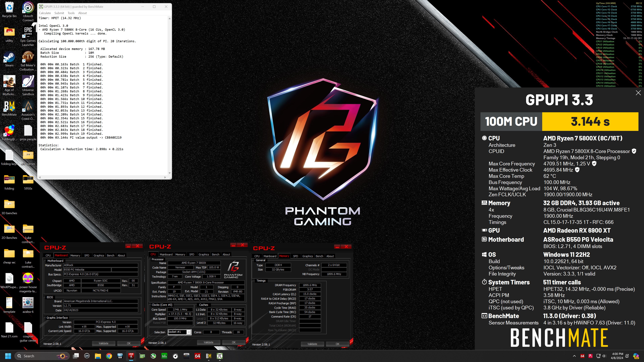Screen dimensions: 644x362
Task: Open the About menu in GPUPI
Action: click(x=82, y=13)
